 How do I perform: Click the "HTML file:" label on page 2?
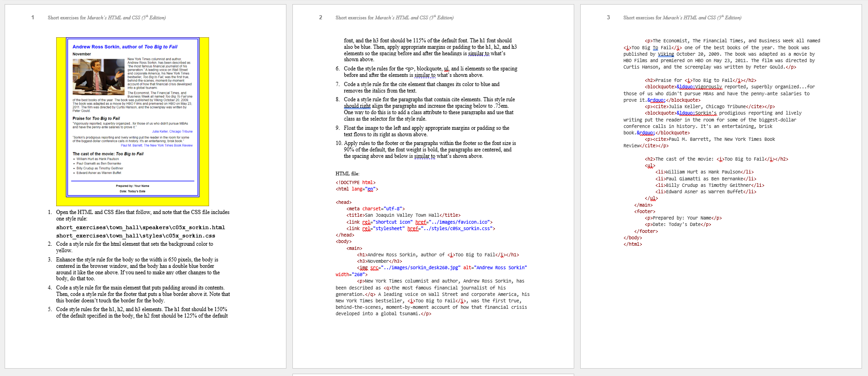(x=347, y=174)
